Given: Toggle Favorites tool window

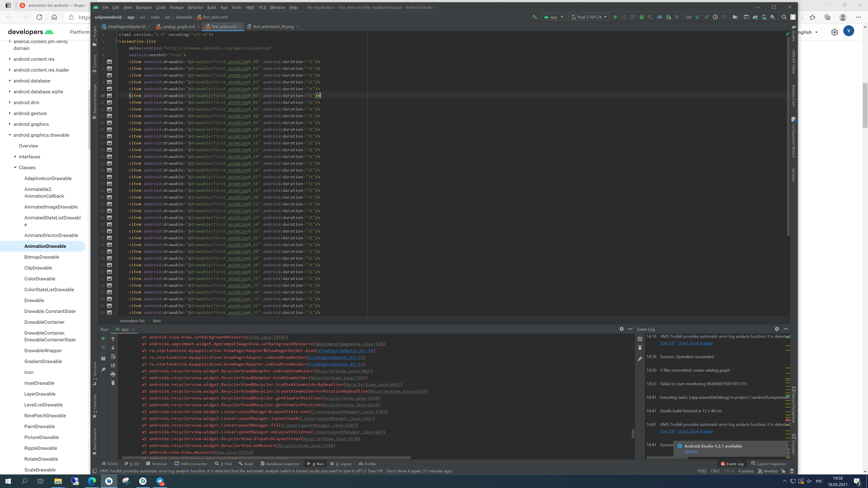Looking at the screenshot, I should point(95,406).
